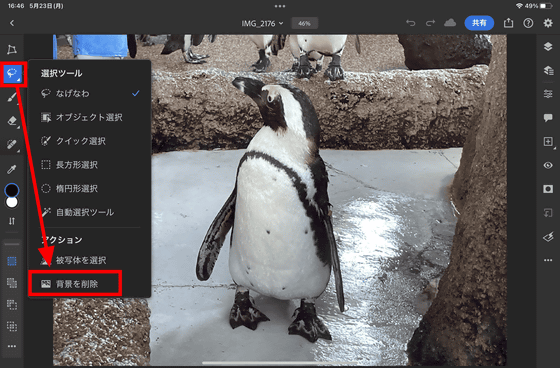Select なげなわ lasso menu item

pyautogui.click(x=89, y=94)
